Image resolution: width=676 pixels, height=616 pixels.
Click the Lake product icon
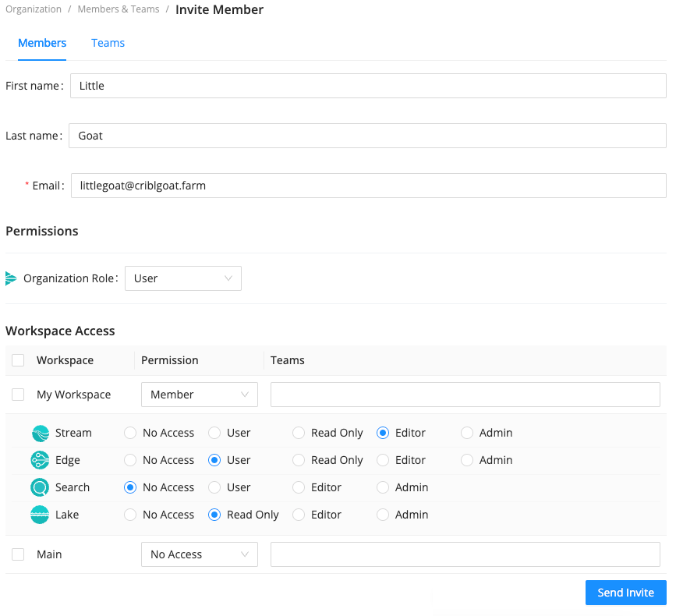[41, 515]
